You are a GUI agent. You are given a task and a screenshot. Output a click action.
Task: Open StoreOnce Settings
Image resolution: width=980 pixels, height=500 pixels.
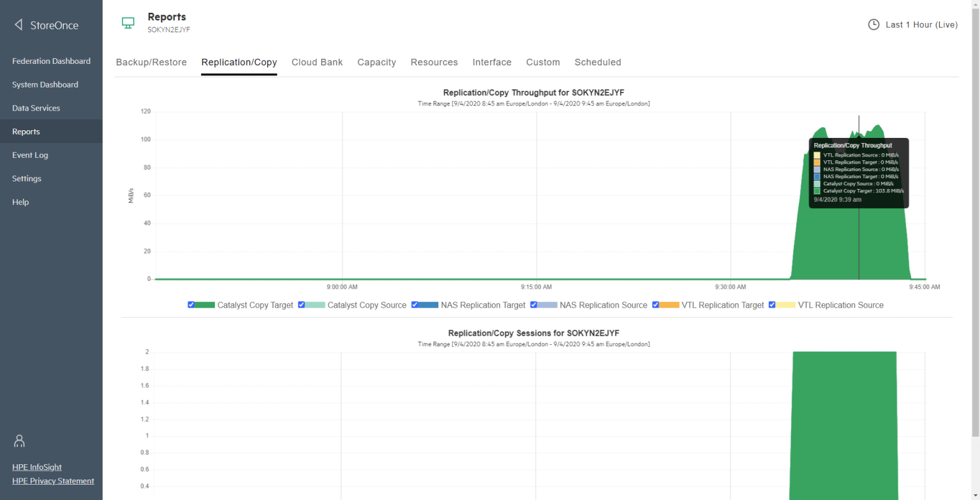tap(26, 178)
